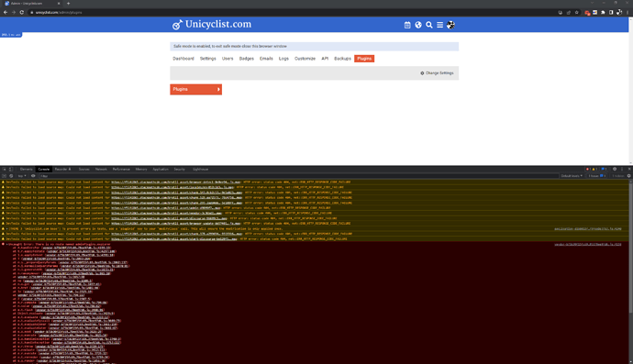This screenshot has width=633, height=364.
Task: Click the share page icon in address bar
Action: coord(569,13)
